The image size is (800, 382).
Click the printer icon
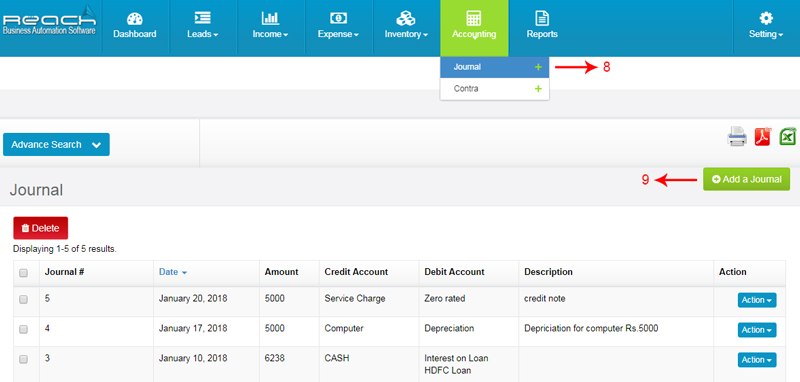(737, 137)
